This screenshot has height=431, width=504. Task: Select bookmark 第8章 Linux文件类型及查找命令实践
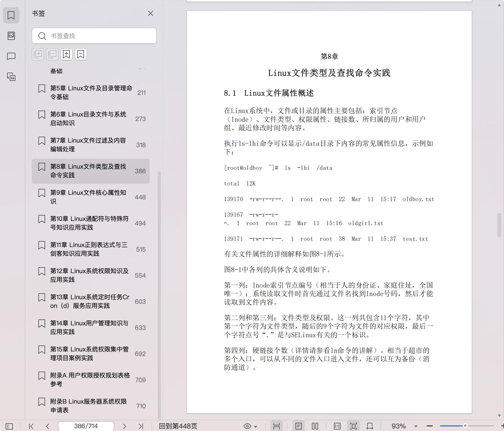(91, 171)
